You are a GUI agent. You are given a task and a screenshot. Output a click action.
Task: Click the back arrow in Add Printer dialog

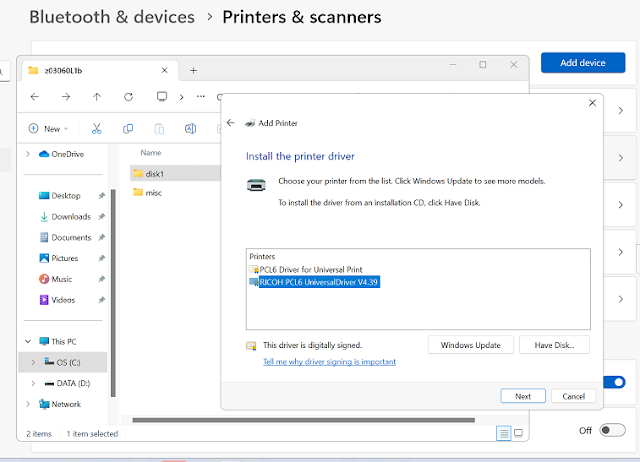(231, 123)
